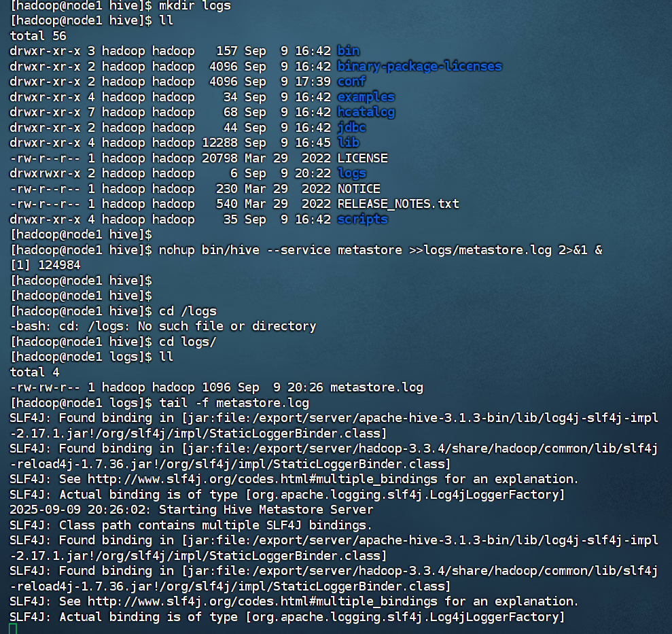672x634 pixels.
Task: Click the 'nohup bin/hive --service metastore' command
Action: (281, 250)
